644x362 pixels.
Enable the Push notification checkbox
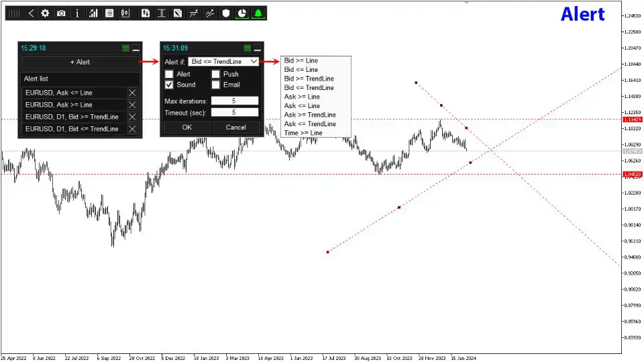(216, 75)
